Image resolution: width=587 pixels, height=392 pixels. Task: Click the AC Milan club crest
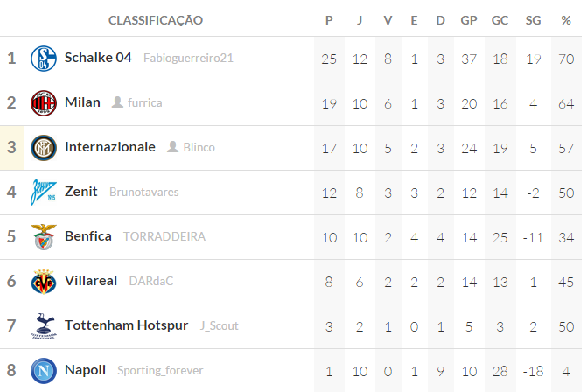[44, 103]
